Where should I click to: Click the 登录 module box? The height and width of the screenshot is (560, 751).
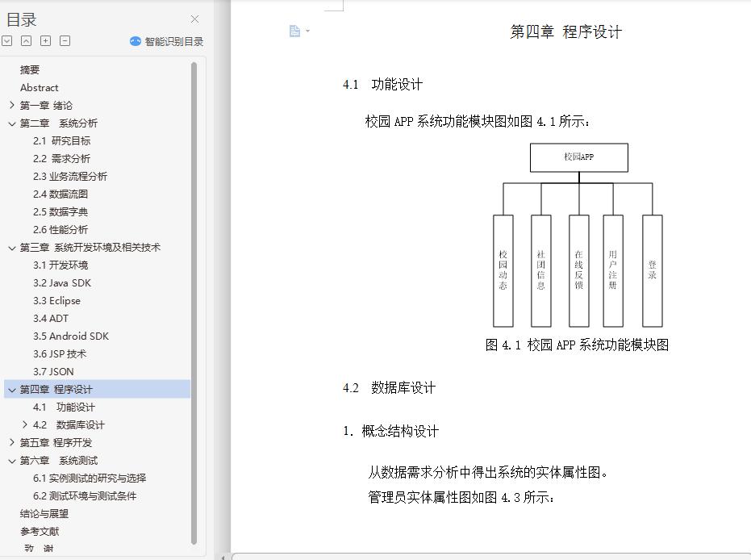(653, 270)
